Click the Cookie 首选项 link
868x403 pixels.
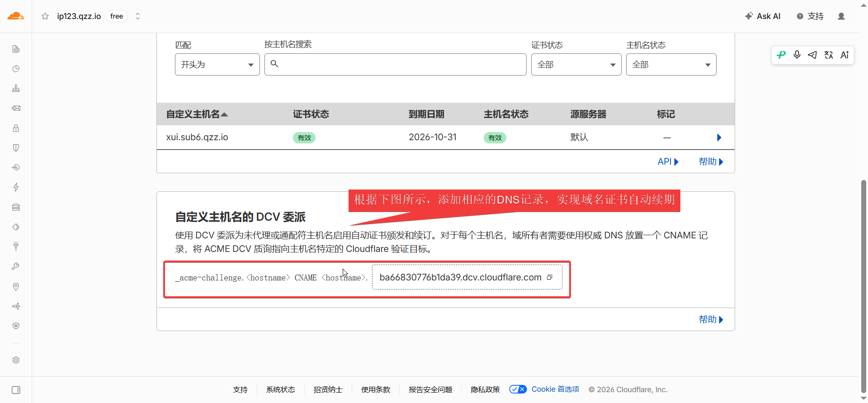(x=555, y=389)
